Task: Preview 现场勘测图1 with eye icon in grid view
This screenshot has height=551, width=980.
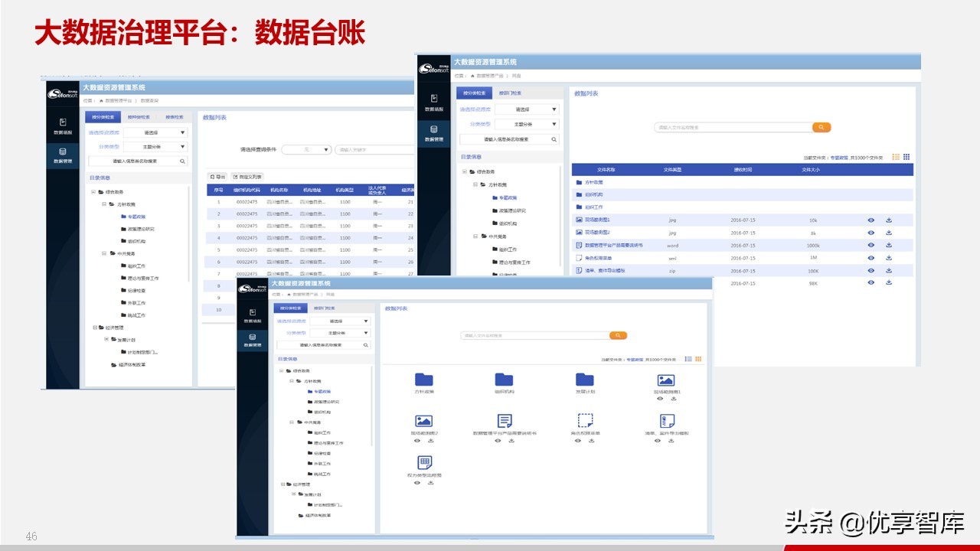Action: coord(658,399)
